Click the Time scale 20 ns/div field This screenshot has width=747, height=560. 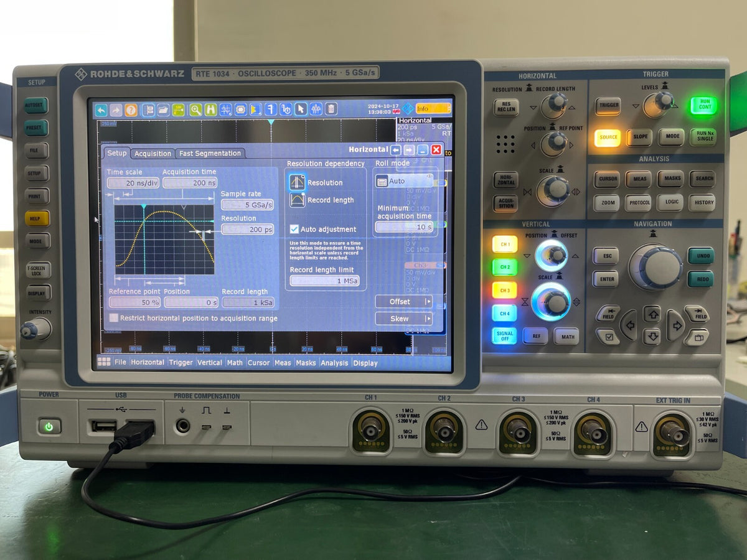point(133,183)
